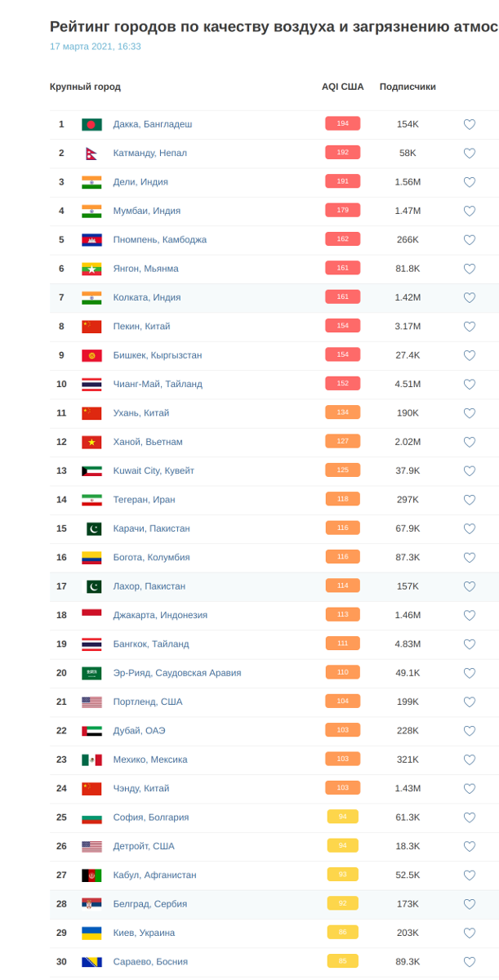Click the yellow AQI 94 badge for София
499x980 pixels.
343,817
